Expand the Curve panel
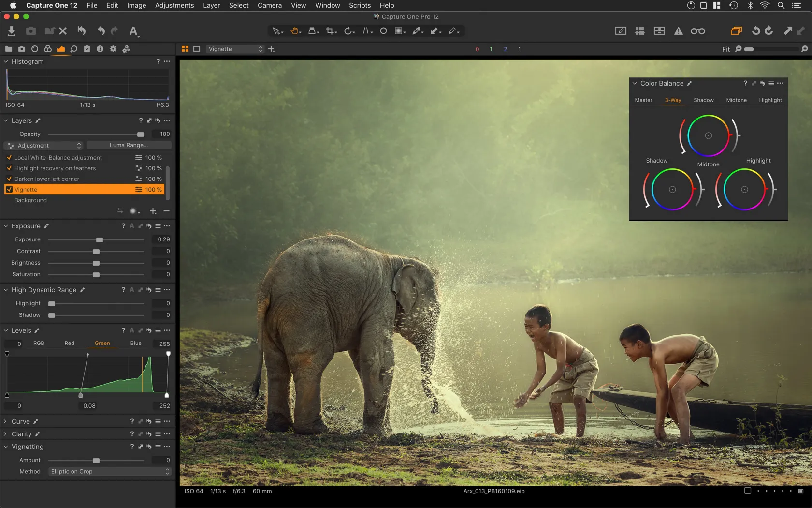Image resolution: width=812 pixels, height=508 pixels. [x=6, y=421]
